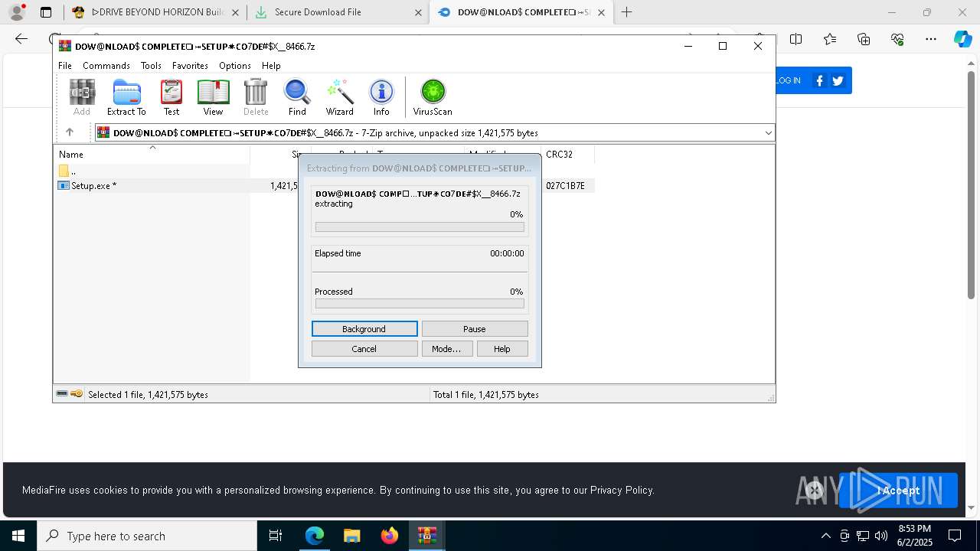Open File Explorer from taskbar
The image size is (980, 551).
351,536
